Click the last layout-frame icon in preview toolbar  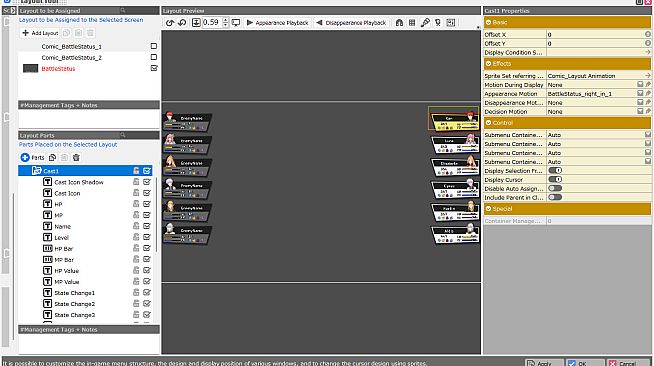[451, 23]
